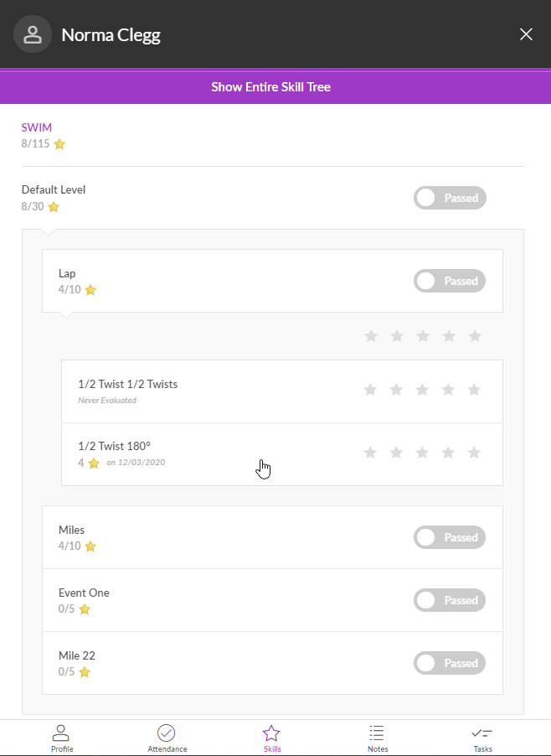
Task: Open the Tasks icon
Action: [481, 733]
